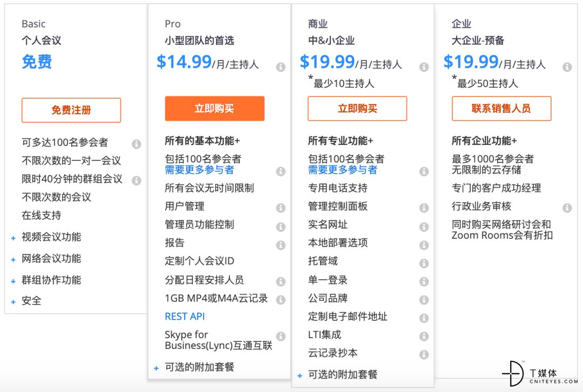Click the Zoom Rooms discount text
The height and width of the screenshot is (392, 583).
(503, 230)
